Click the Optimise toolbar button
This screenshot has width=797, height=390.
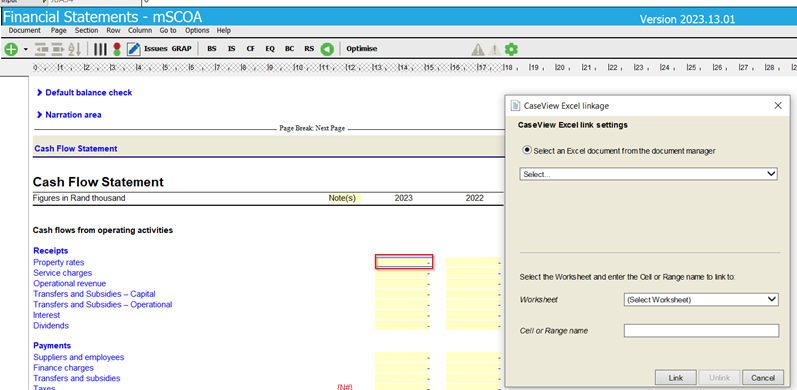362,49
